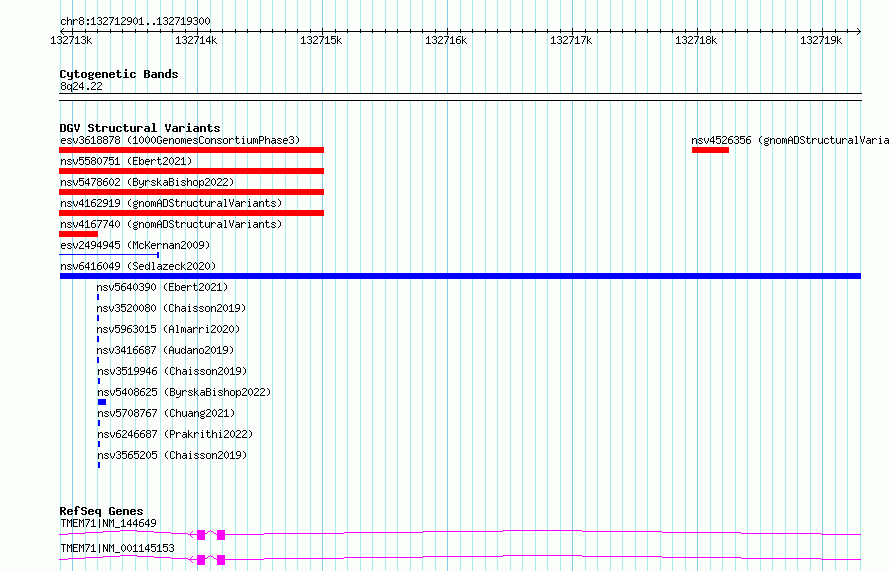
Task: Open nsv3416687 (Audano2019) variant
Action: pyautogui.click(x=165, y=350)
